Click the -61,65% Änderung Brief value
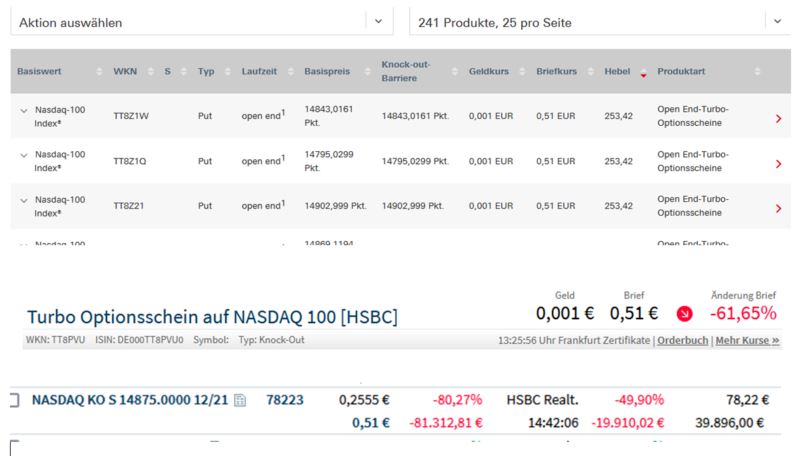The image size is (793, 456). (743, 313)
